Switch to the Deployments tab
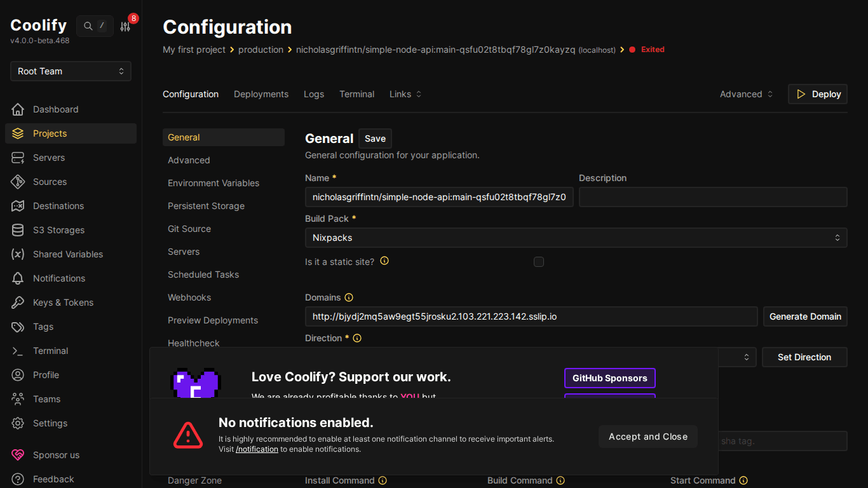868x488 pixels. [x=261, y=93]
